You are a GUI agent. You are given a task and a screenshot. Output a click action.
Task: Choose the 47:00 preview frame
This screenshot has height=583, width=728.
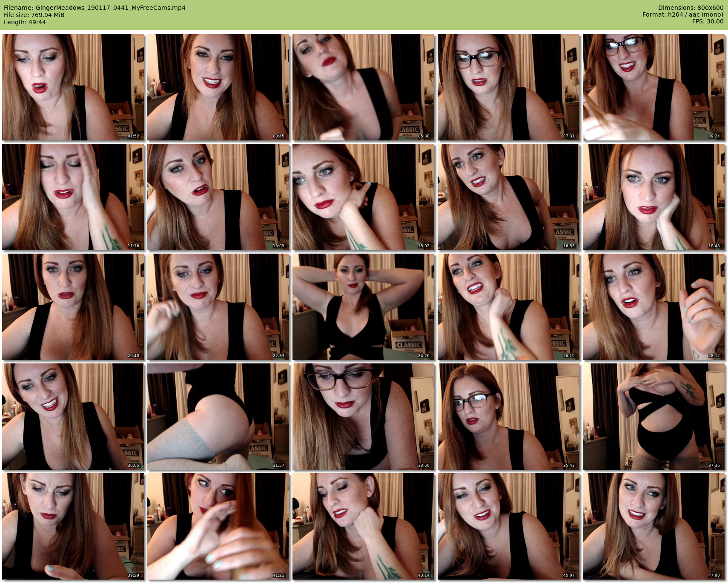654,526
